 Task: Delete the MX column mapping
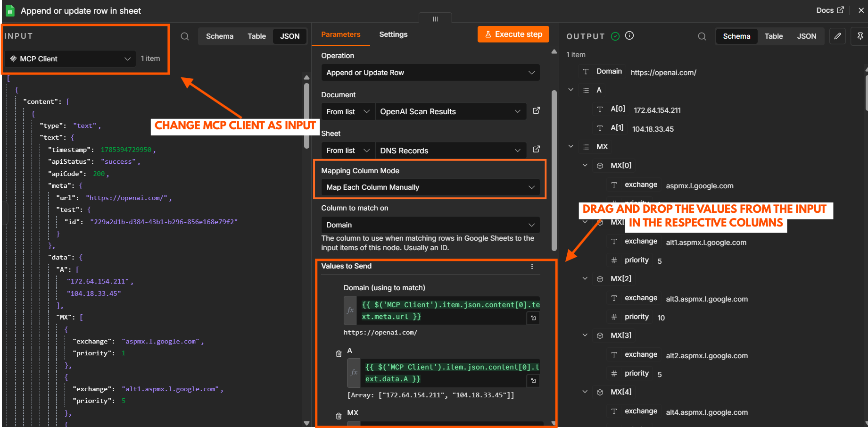coord(339,416)
